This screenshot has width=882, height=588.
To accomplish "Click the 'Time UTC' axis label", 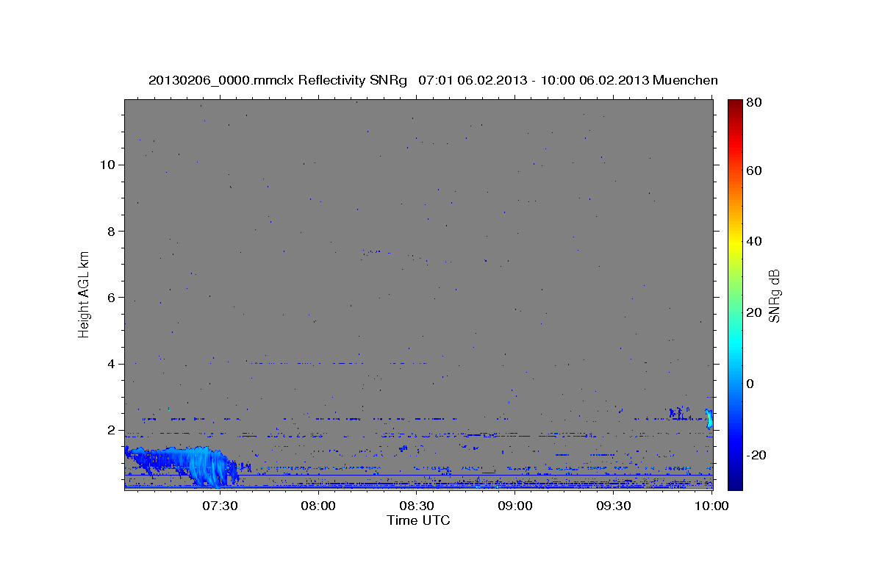I will point(418,520).
